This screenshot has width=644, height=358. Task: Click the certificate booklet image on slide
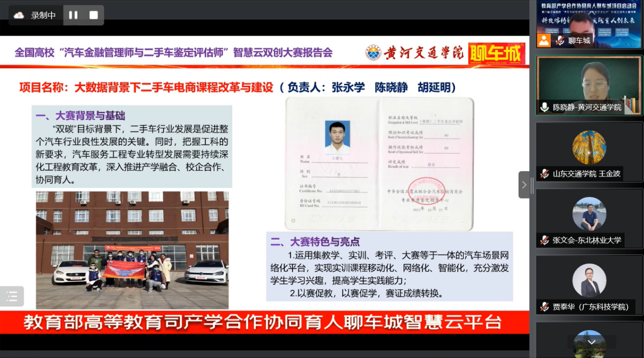[379, 164]
